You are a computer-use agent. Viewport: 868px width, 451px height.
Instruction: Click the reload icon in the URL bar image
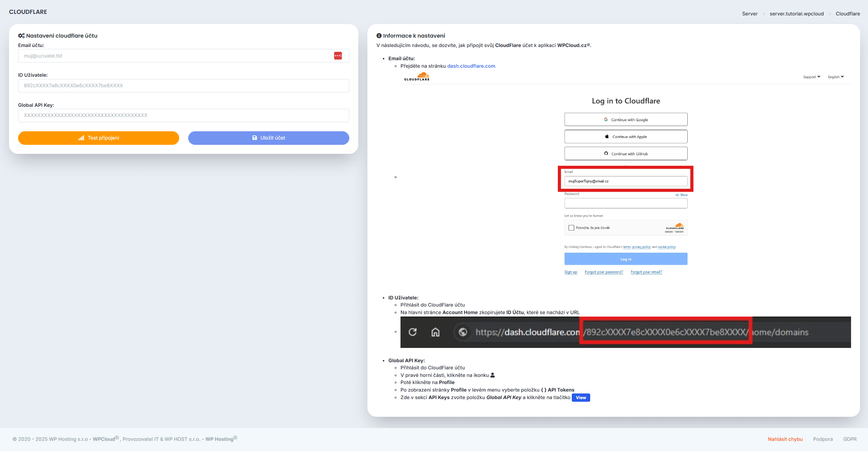(x=413, y=332)
